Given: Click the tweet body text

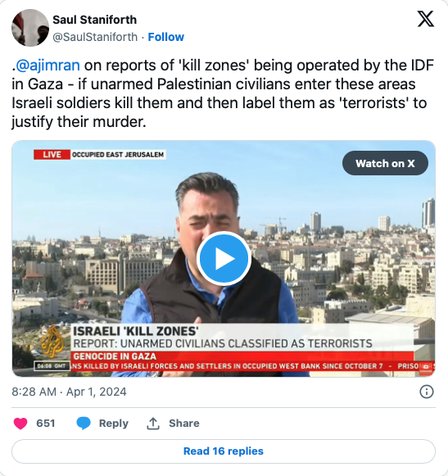Looking at the screenshot, I should click(223, 93).
